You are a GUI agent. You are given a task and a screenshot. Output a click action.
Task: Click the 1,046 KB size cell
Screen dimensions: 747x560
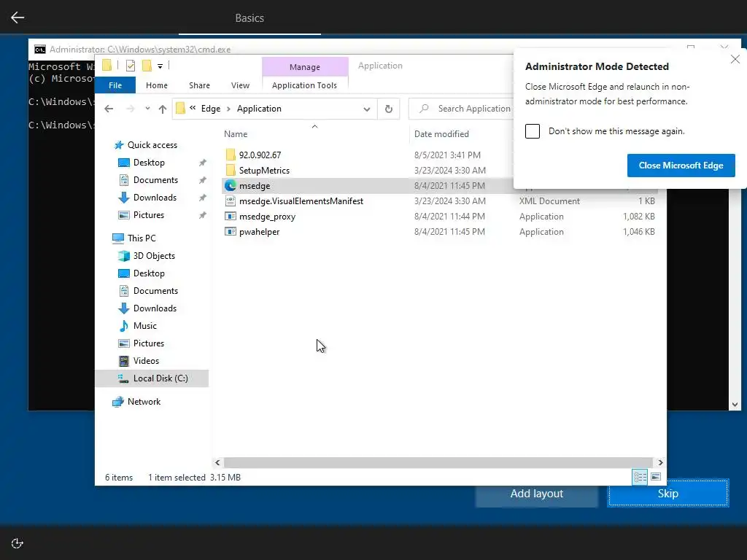638,231
